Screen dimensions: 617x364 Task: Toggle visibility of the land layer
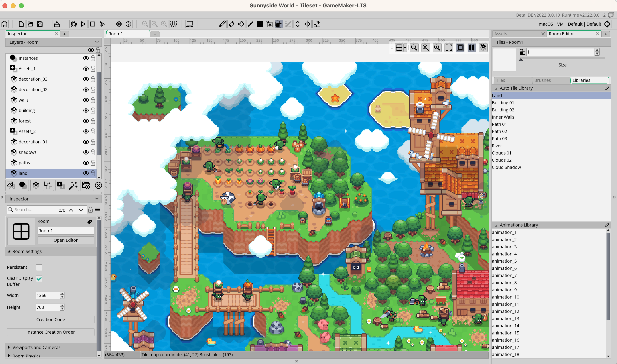pos(86,173)
